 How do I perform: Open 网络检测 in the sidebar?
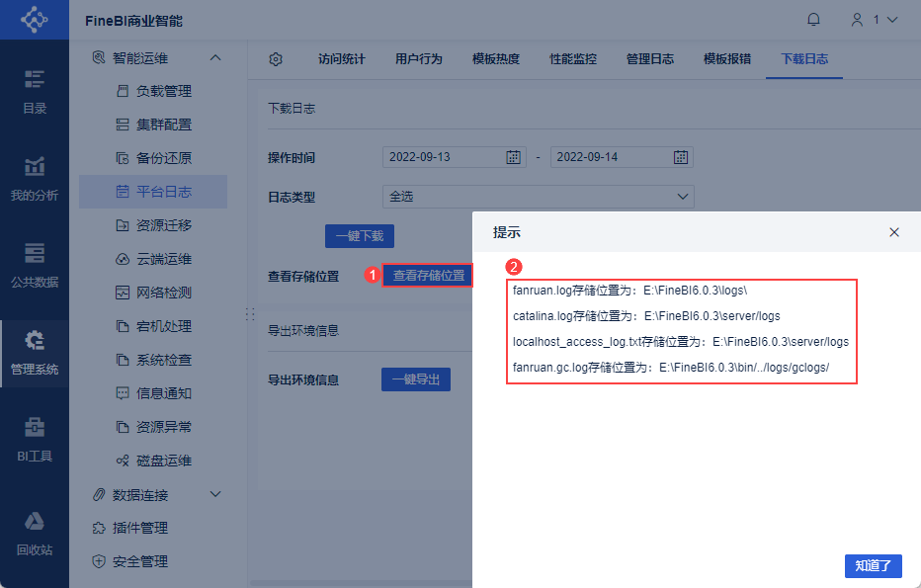point(153,293)
